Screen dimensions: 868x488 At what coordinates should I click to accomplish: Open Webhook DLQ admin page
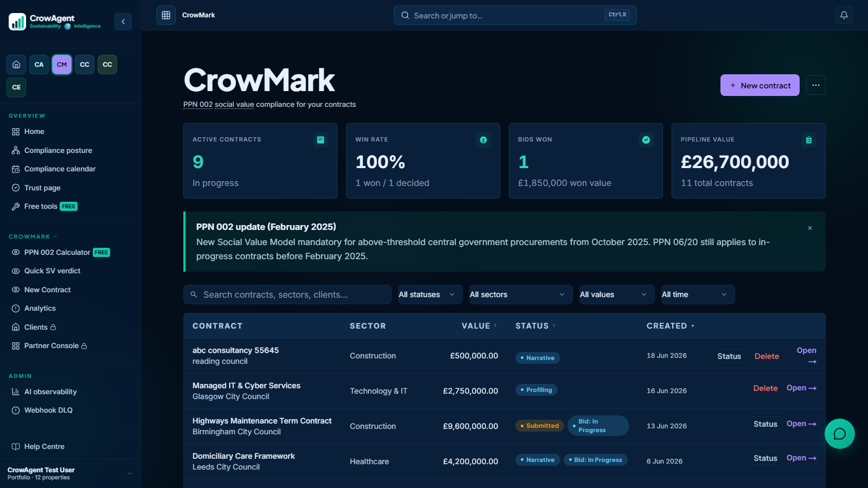tap(70, 410)
